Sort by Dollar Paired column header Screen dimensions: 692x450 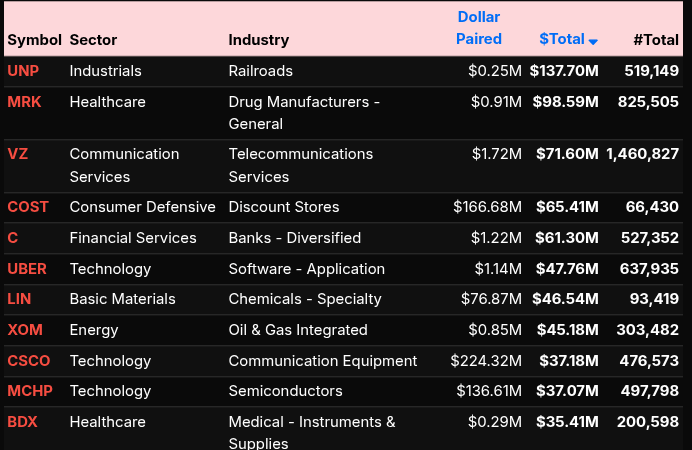click(479, 28)
